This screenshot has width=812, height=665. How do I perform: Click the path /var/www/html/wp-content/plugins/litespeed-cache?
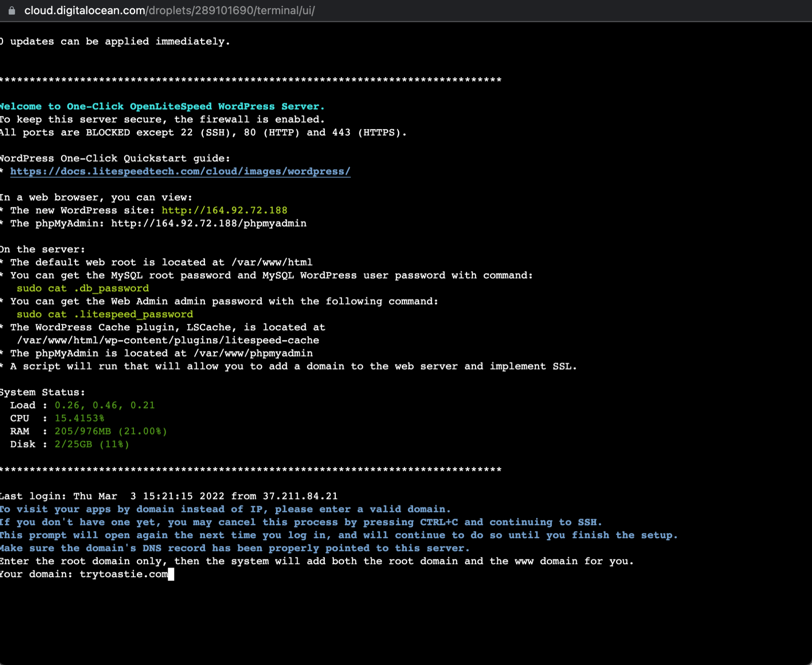(168, 340)
